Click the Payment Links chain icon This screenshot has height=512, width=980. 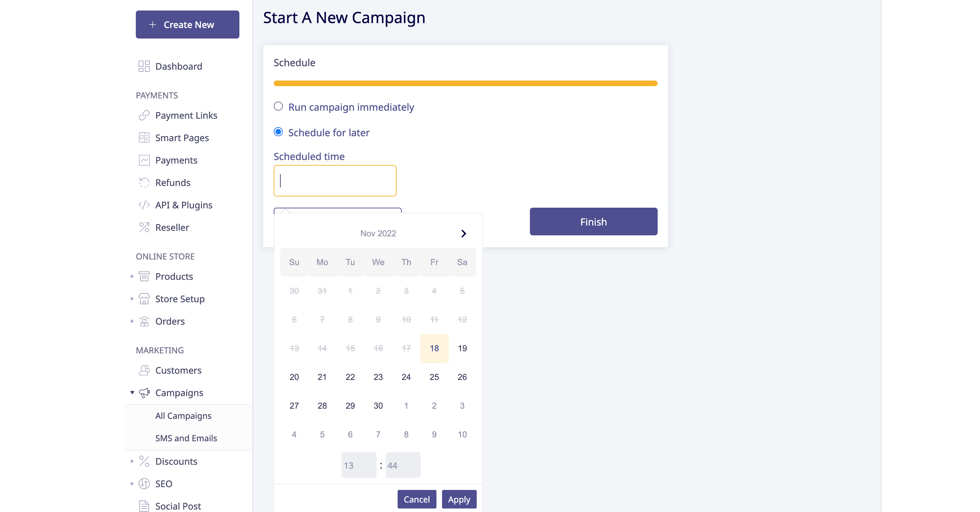pos(144,115)
